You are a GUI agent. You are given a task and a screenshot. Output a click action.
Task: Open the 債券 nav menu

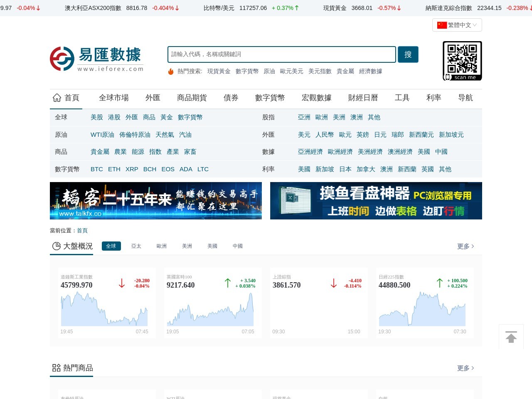coord(231,98)
